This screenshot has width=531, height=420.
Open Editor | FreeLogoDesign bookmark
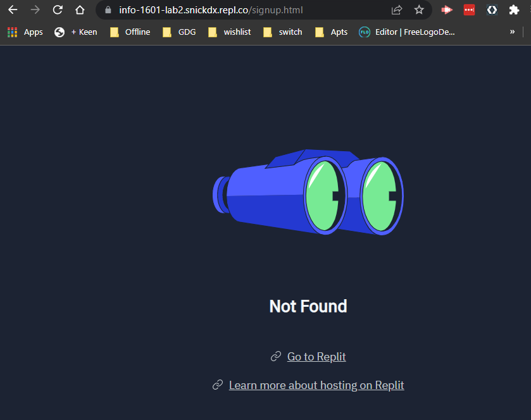pyautogui.click(x=407, y=32)
